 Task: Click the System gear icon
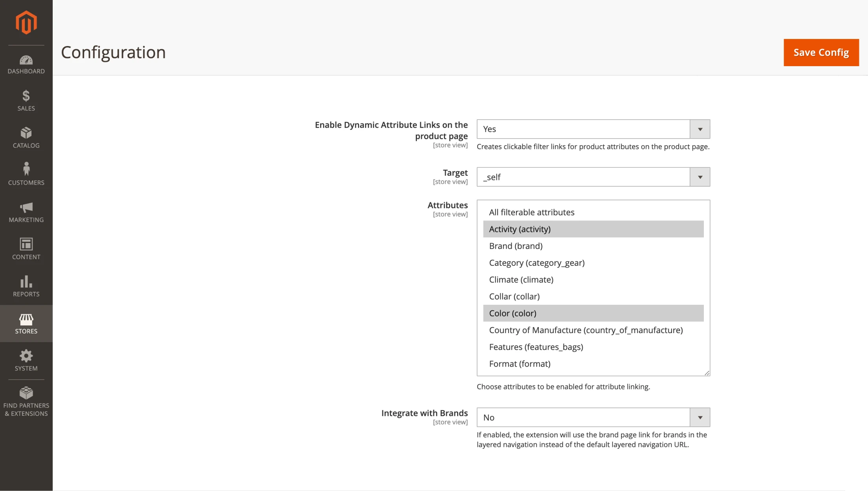tap(26, 360)
